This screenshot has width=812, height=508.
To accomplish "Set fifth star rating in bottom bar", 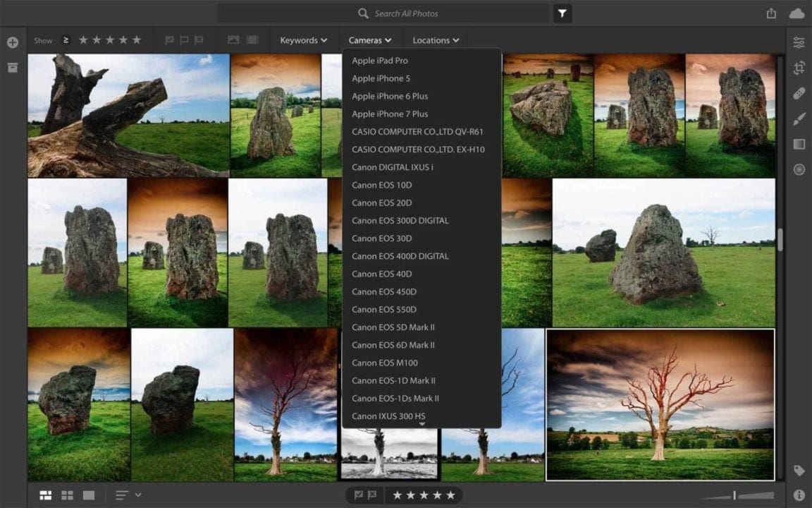I will [451, 495].
